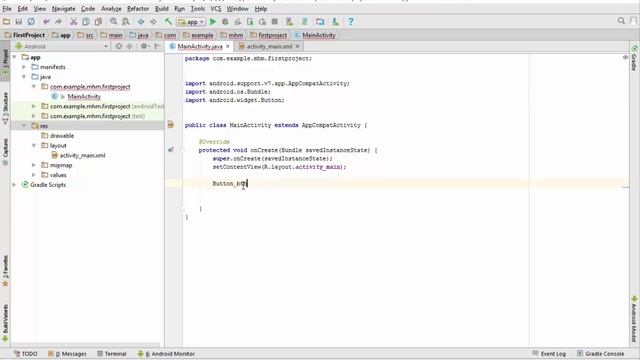Open the File menu
Screen dimensions: 640x360
(x=7, y=9)
